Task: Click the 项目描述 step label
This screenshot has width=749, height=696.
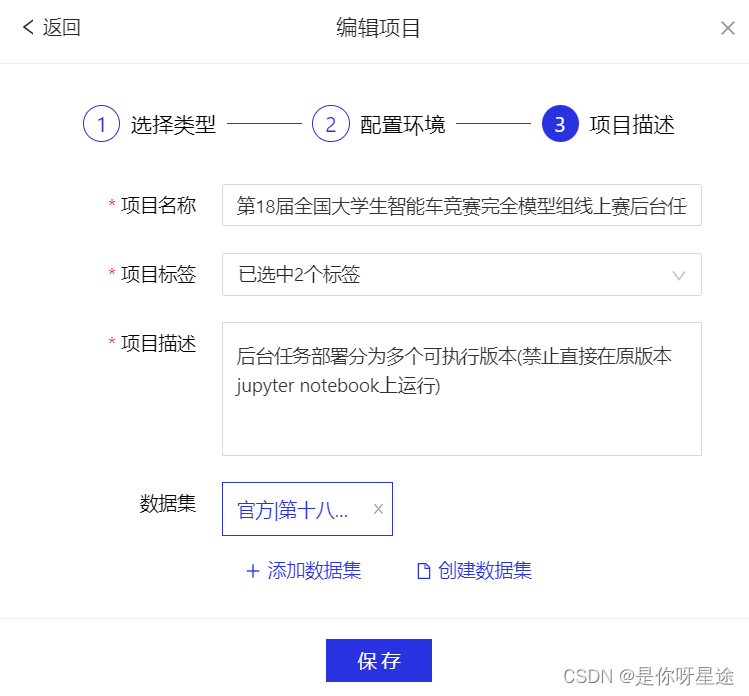Action: coord(631,125)
